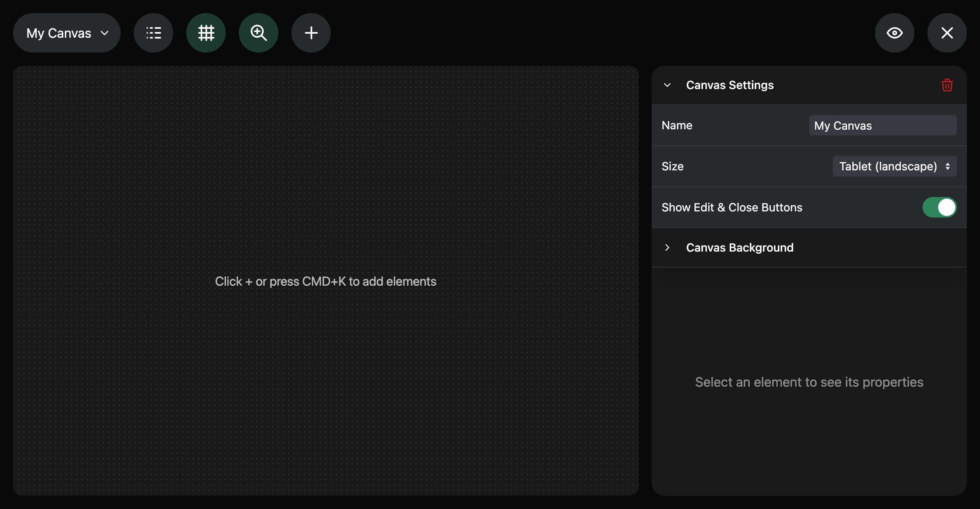980x509 pixels.
Task: Open the element list view icon
Action: tap(153, 33)
